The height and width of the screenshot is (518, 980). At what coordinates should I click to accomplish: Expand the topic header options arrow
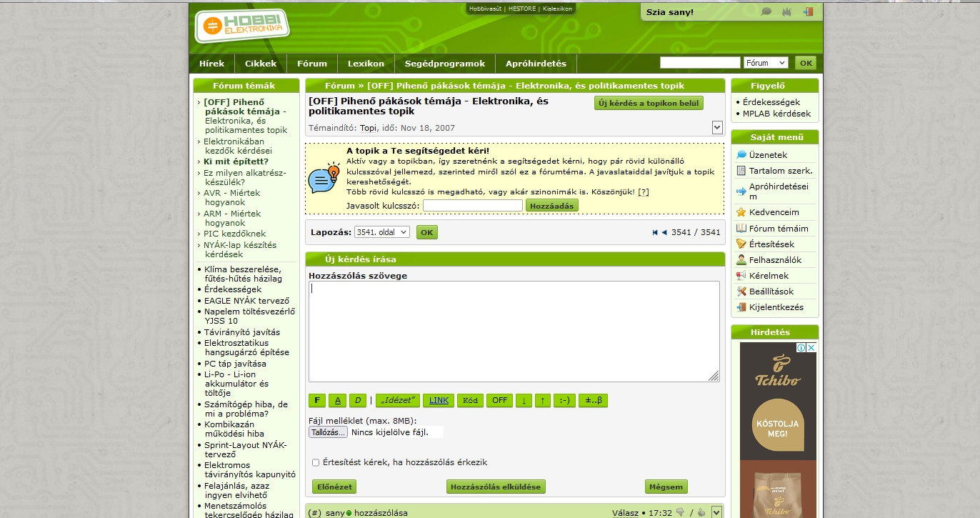click(717, 127)
